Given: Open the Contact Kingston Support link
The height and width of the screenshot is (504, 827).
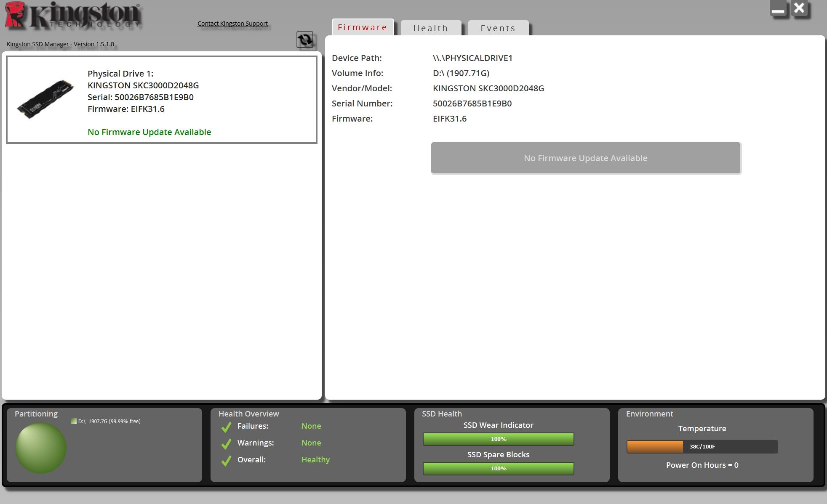Looking at the screenshot, I should (x=232, y=24).
